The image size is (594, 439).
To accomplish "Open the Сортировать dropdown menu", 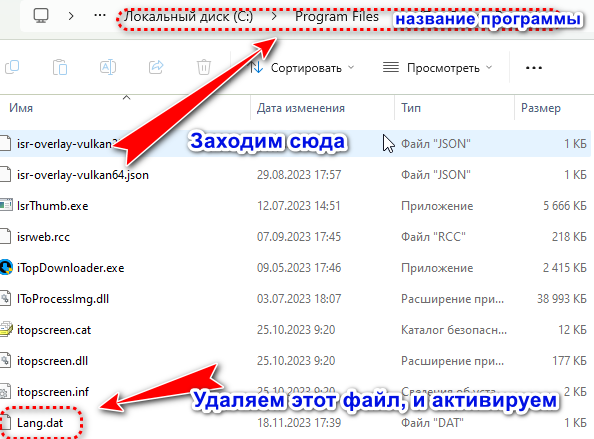I will (302, 68).
